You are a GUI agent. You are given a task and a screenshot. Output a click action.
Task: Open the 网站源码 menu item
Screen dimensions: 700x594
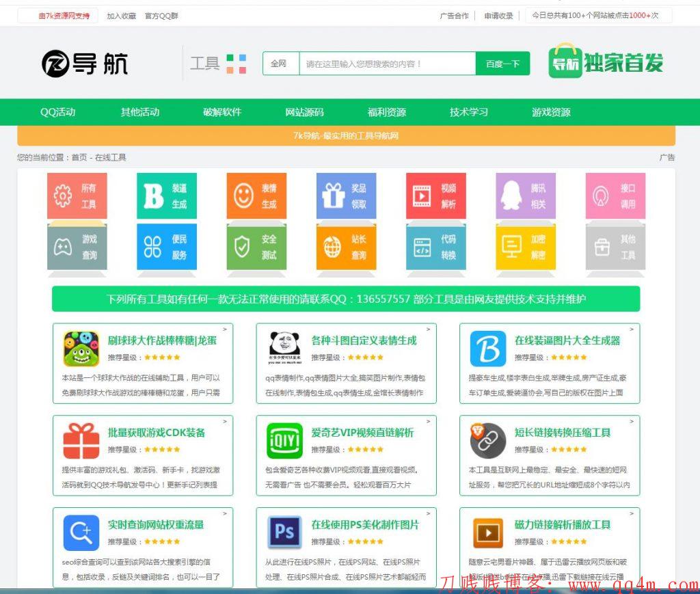click(304, 112)
